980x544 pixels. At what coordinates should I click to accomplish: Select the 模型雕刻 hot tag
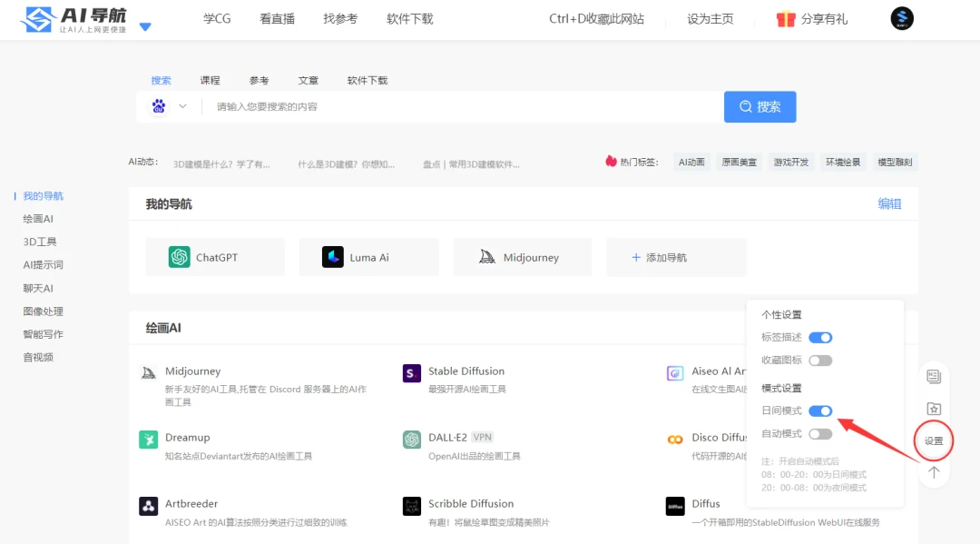pos(895,162)
